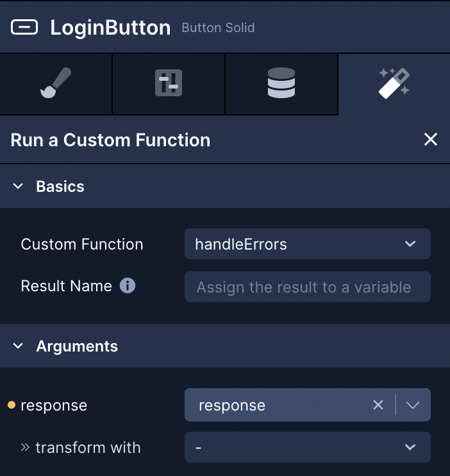
Task: Close the Run a Custom Function panel
Action: click(431, 140)
